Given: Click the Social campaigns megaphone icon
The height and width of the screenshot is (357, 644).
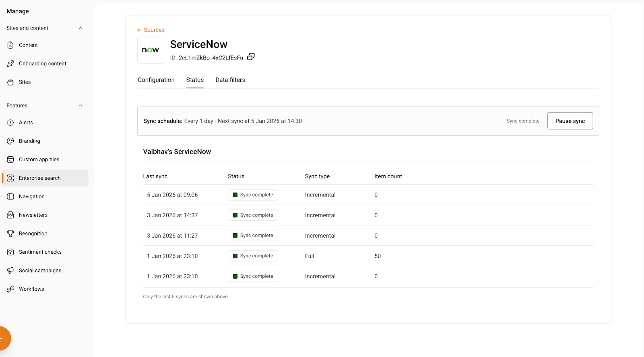Looking at the screenshot, I should [10, 271].
